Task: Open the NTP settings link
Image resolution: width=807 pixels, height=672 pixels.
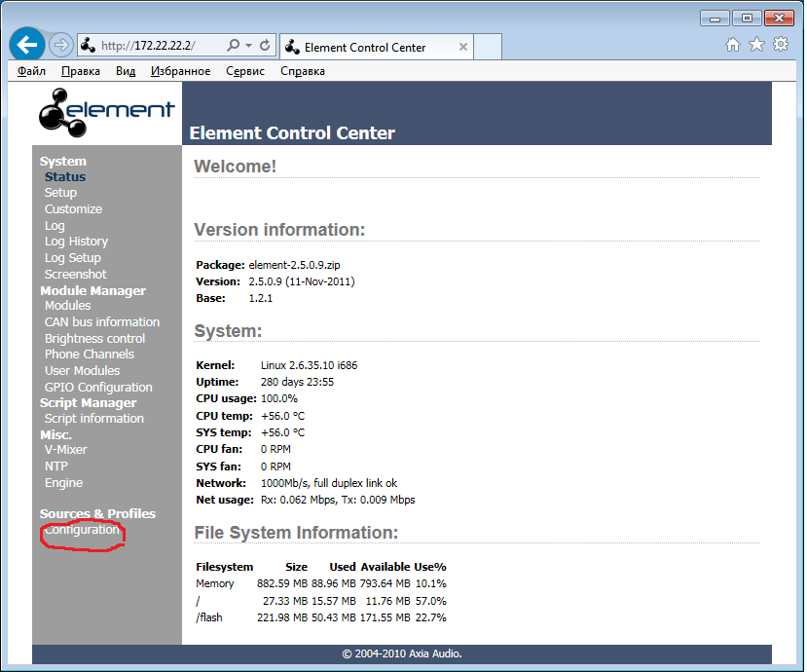Action: pos(56,467)
